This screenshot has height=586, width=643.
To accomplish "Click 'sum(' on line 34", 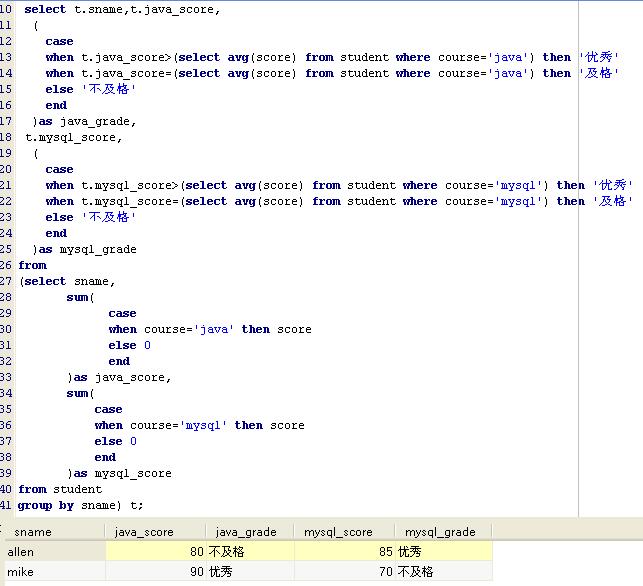I will [x=80, y=393].
